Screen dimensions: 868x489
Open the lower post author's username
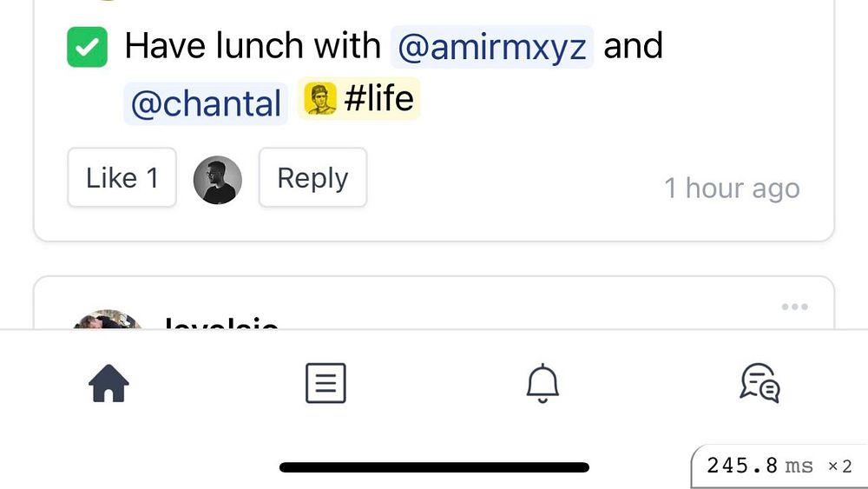220,323
